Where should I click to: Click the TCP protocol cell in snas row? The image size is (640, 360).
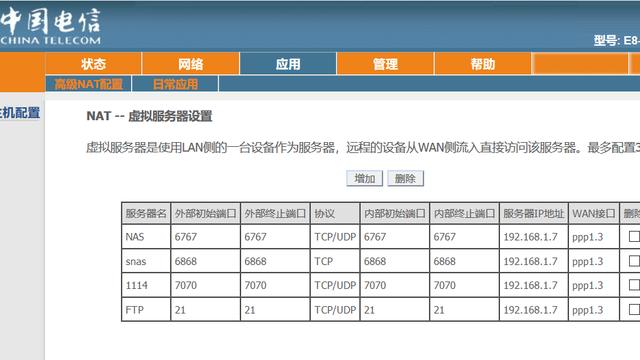335,261
